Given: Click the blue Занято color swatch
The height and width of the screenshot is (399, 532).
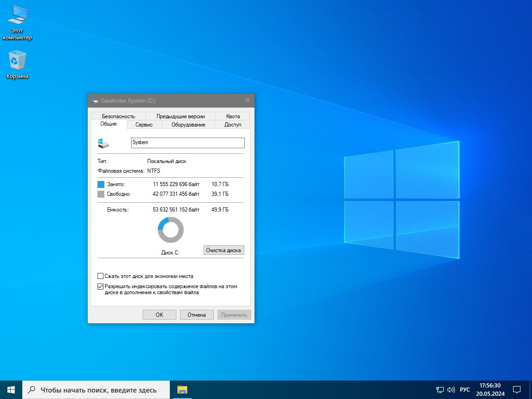Looking at the screenshot, I should coord(100,184).
